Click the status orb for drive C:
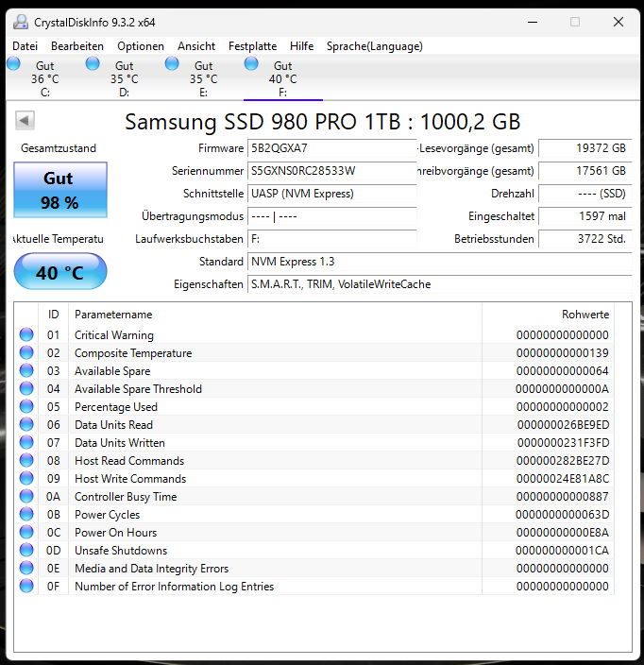The height and width of the screenshot is (665, 644). pyautogui.click(x=13, y=63)
